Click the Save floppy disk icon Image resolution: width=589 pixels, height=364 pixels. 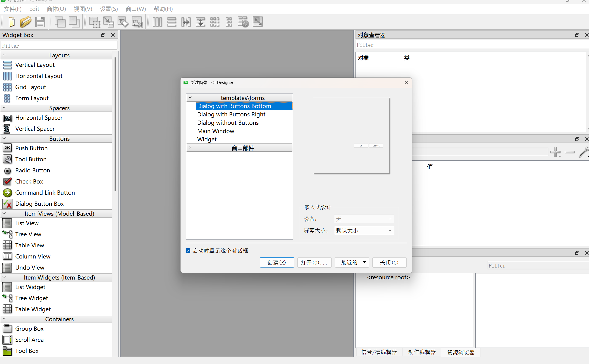[x=40, y=22]
